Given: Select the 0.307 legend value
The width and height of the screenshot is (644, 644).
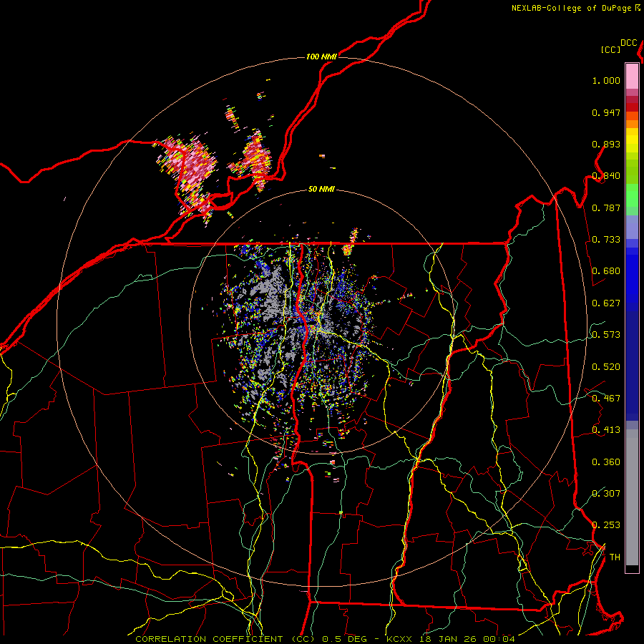Looking at the screenshot, I should pyautogui.click(x=606, y=493).
